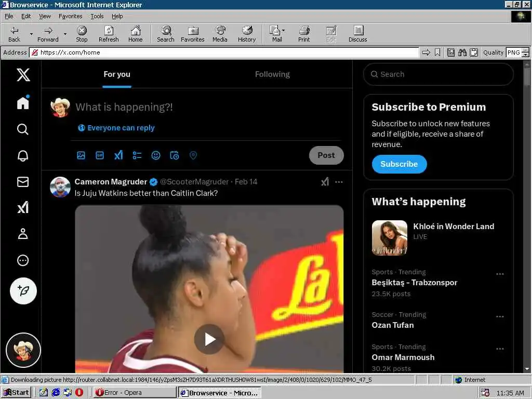
Task: Print the page
Action: click(x=304, y=34)
